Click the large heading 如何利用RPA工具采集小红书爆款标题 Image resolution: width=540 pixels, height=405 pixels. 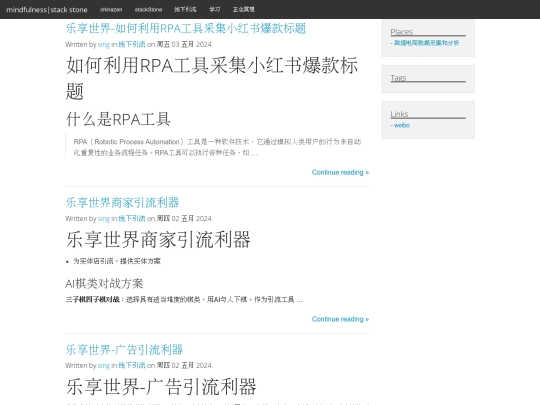[212, 79]
